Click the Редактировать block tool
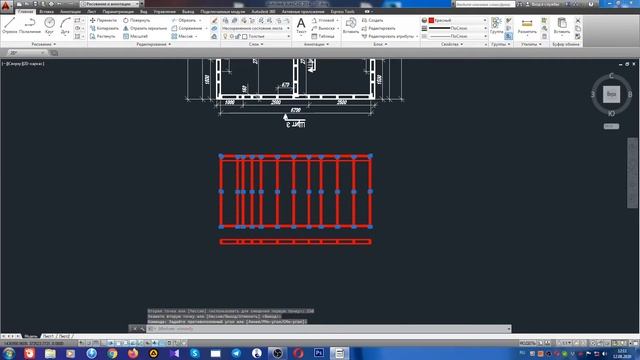Viewport: 640px width, 360px height. tap(378, 28)
